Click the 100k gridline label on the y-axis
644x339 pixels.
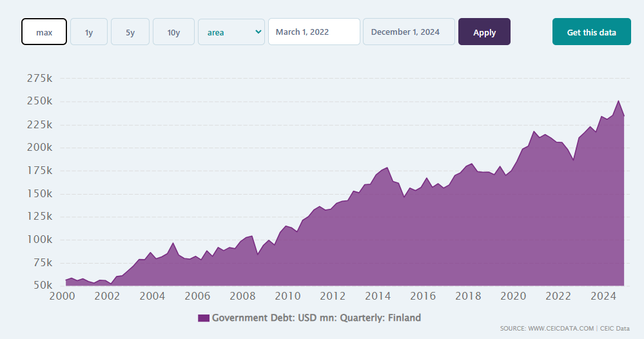(x=40, y=240)
